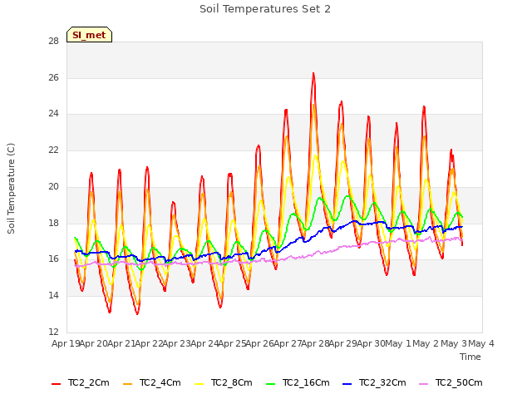Click the Apr 27 x-axis label
Viewport: 532px width, 399px height.
288,343
